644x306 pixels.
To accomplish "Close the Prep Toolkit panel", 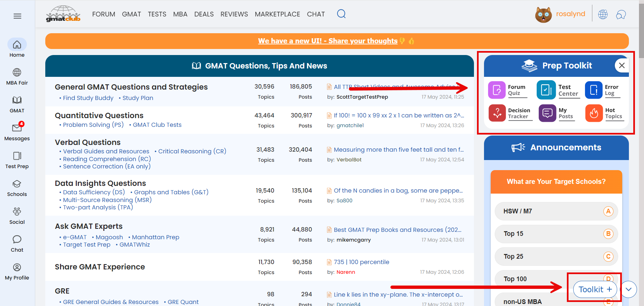I will 622,65.
